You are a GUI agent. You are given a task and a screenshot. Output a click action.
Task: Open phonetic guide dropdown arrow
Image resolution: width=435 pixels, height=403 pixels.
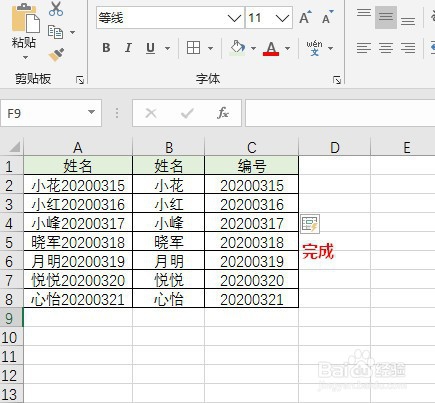click(x=330, y=49)
